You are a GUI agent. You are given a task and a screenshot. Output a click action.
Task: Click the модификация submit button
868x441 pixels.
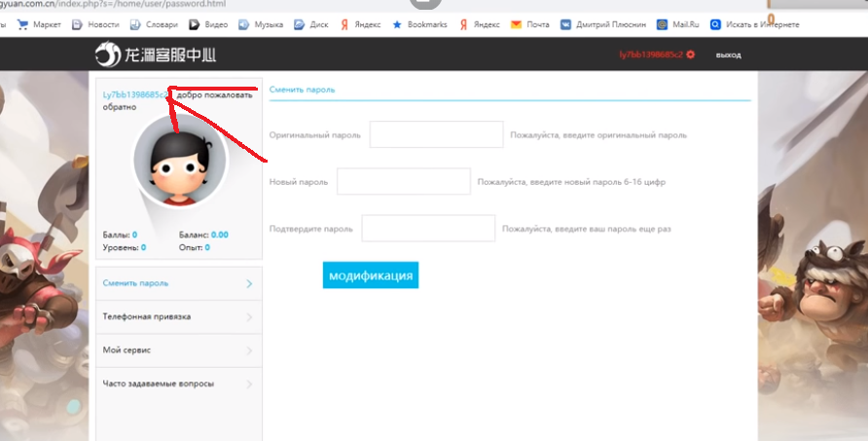coord(371,276)
